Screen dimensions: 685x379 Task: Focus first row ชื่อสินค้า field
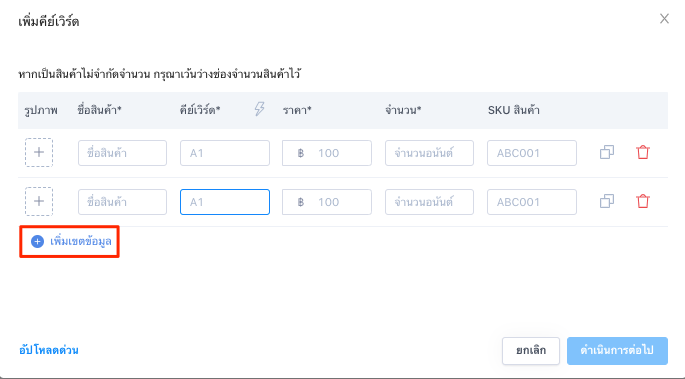point(122,153)
